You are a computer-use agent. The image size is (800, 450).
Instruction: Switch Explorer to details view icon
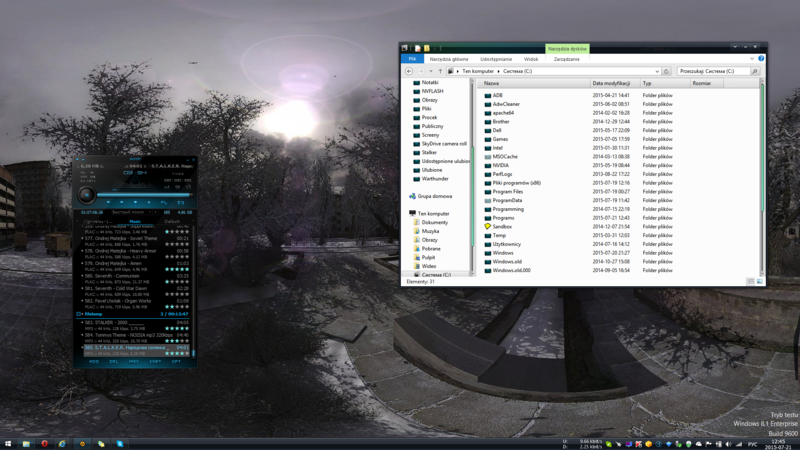pyautogui.click(x=751, y=281)
